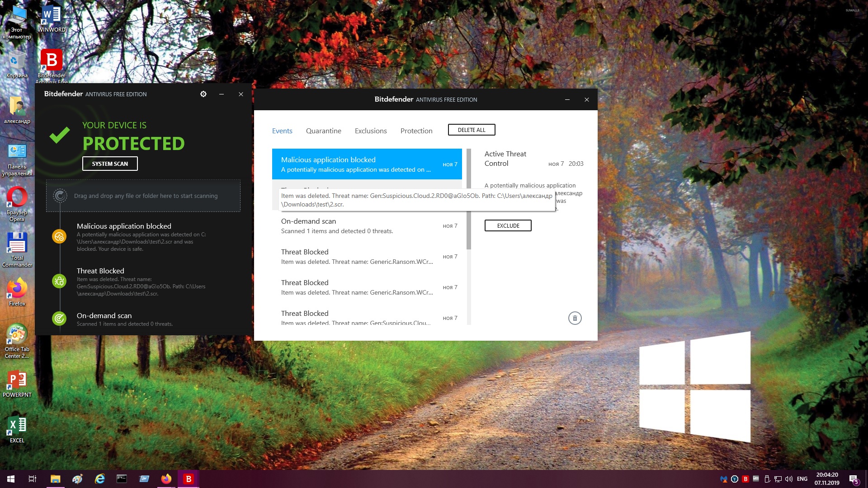868x488 pixels.
Task: Switch to the Quarantine tab
Action: coord(323,131)
